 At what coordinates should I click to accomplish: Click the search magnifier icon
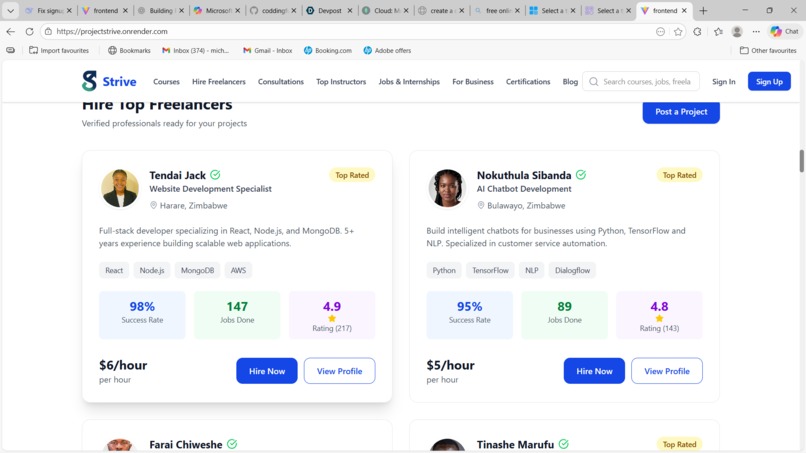point(594,82)
